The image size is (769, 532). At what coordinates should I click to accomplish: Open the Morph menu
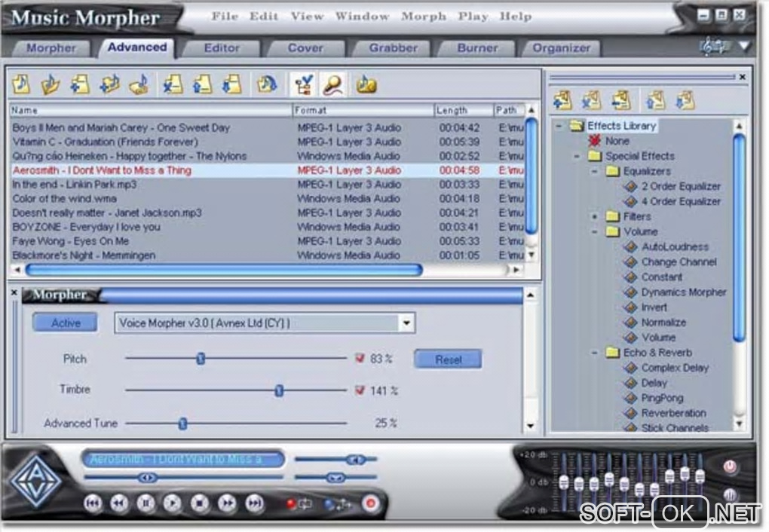(x=424, y=17)
